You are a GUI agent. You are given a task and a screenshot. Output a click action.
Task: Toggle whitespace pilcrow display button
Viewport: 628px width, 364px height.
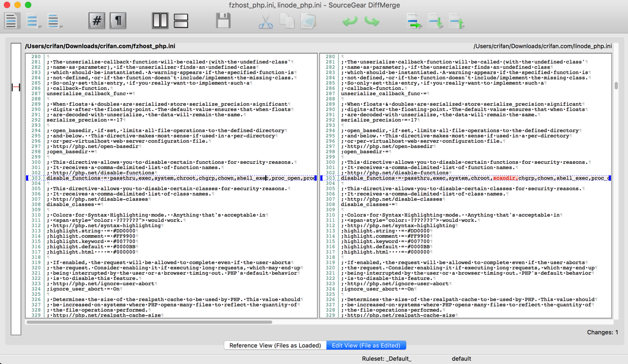pyautogui.click(x=118, y=21)
